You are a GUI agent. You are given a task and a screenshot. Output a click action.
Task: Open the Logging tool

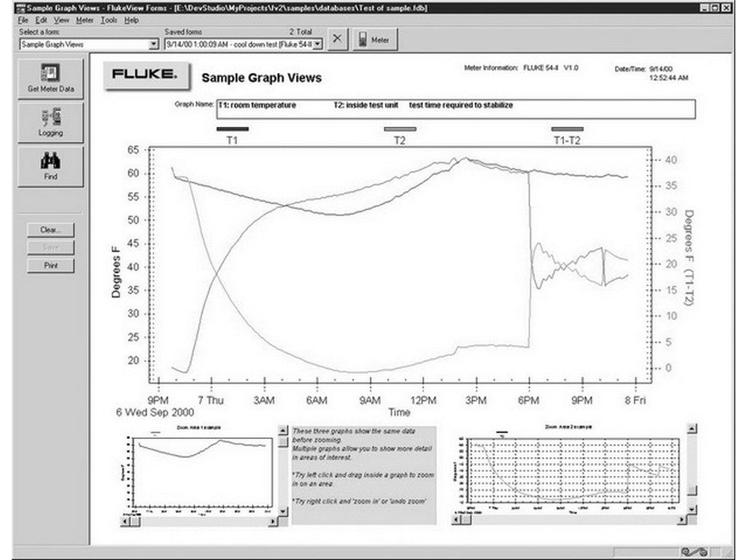50,122
